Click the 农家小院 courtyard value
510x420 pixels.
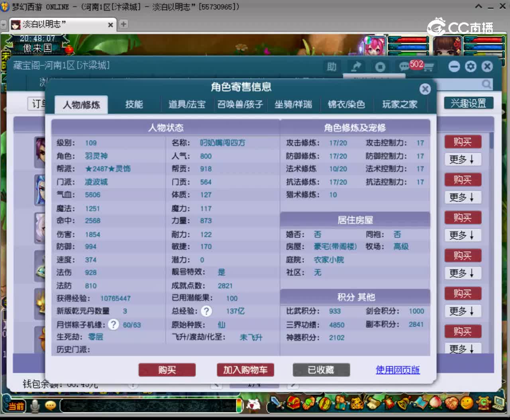pyautogui.click(x=329, y=260)
